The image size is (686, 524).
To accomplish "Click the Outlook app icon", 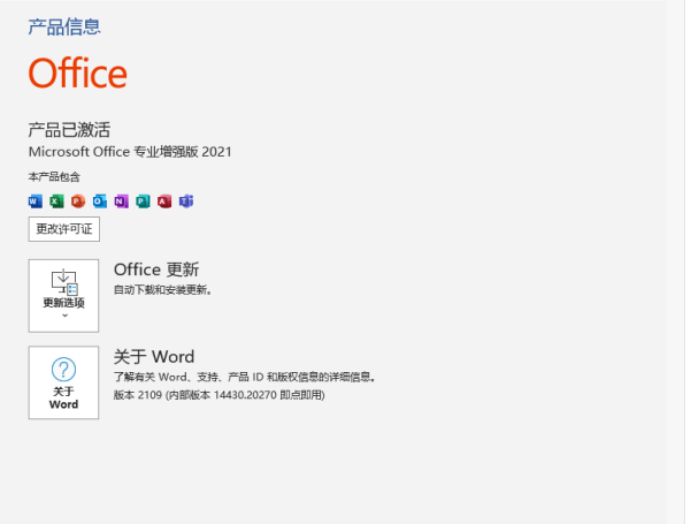I will point(100,201).
